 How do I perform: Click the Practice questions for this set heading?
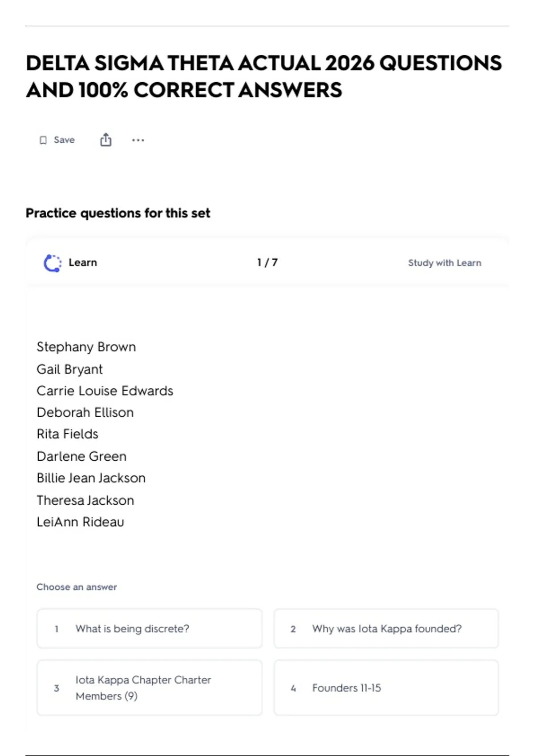pos(118,213)
